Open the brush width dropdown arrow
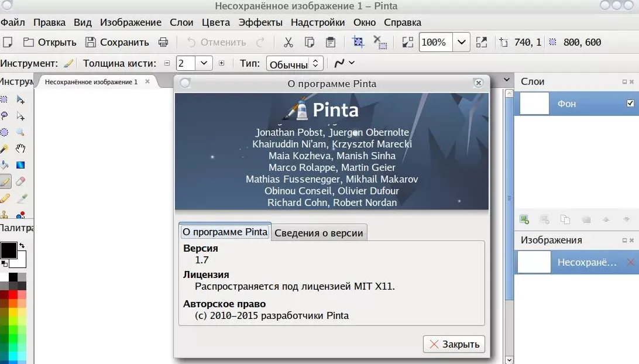The image size is (639, 364). pyautogui.click(x=204, y=63)
